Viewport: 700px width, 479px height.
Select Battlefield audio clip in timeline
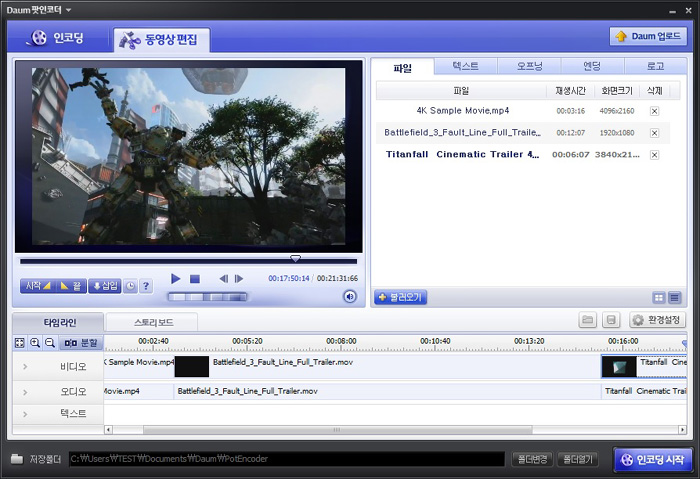click(388, 392)
